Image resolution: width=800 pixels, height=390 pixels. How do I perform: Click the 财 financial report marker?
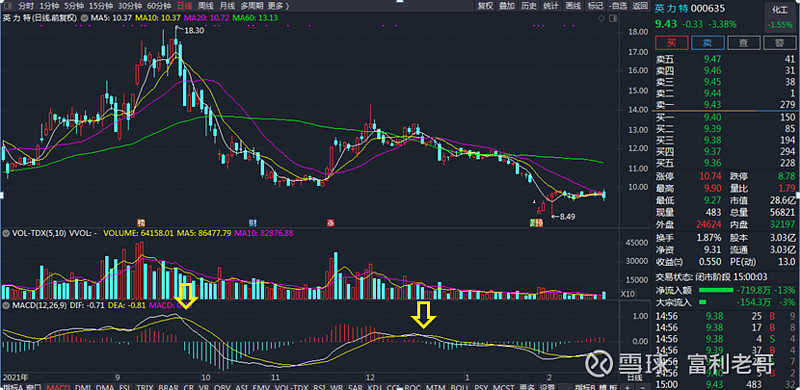(252, 223)
